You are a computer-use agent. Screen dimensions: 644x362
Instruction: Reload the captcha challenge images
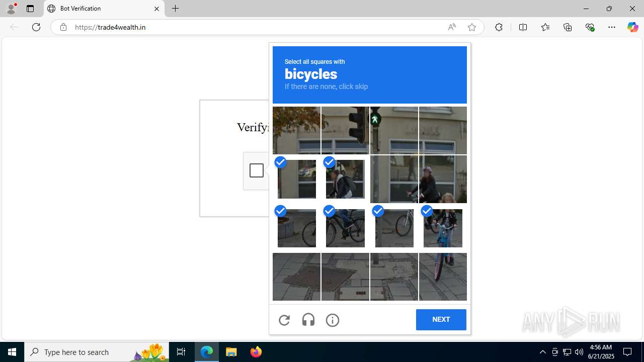click(x=284, y=320)
